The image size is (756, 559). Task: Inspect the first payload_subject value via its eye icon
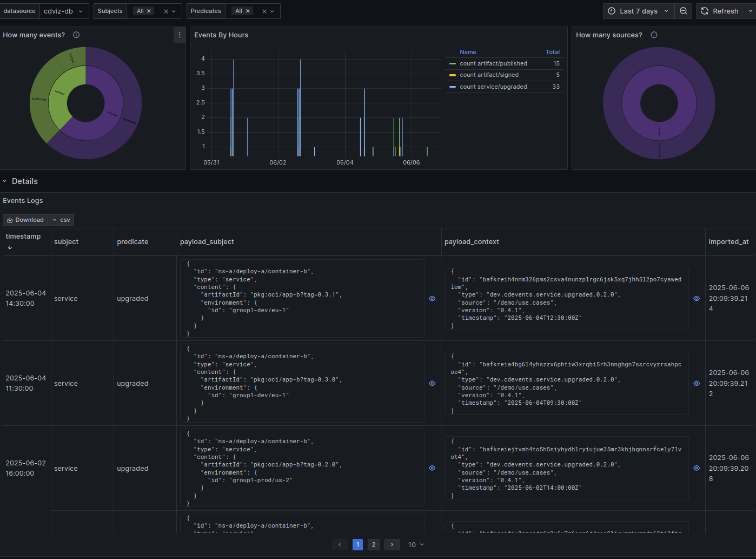pyautogui.click(x=432, y=298)
